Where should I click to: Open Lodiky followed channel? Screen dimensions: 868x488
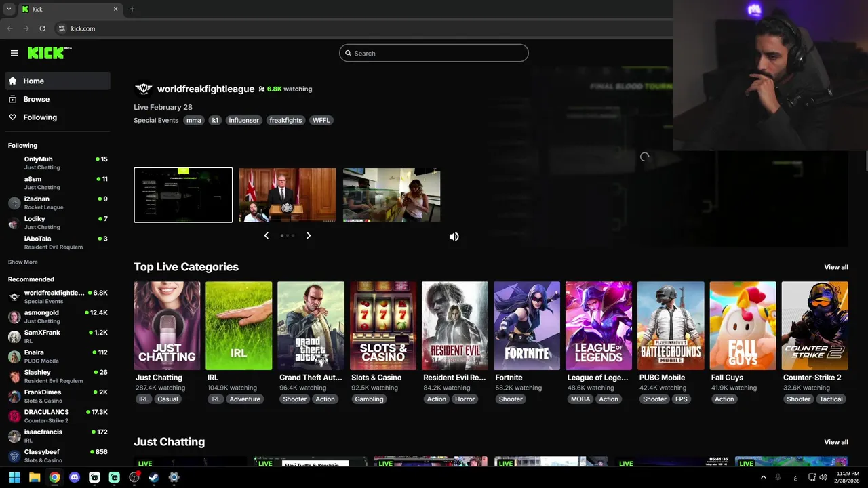[58, 222]
